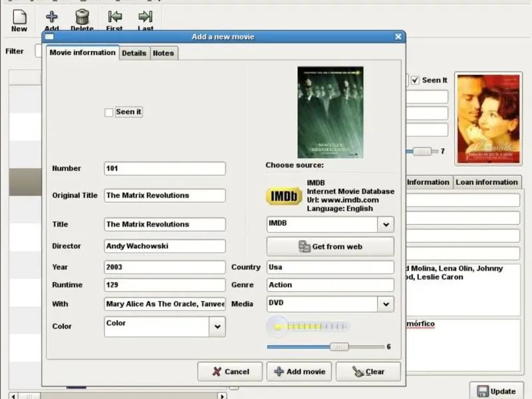532x399 pixels.
Task: Click the Add movie button
Action: (299, 372)
